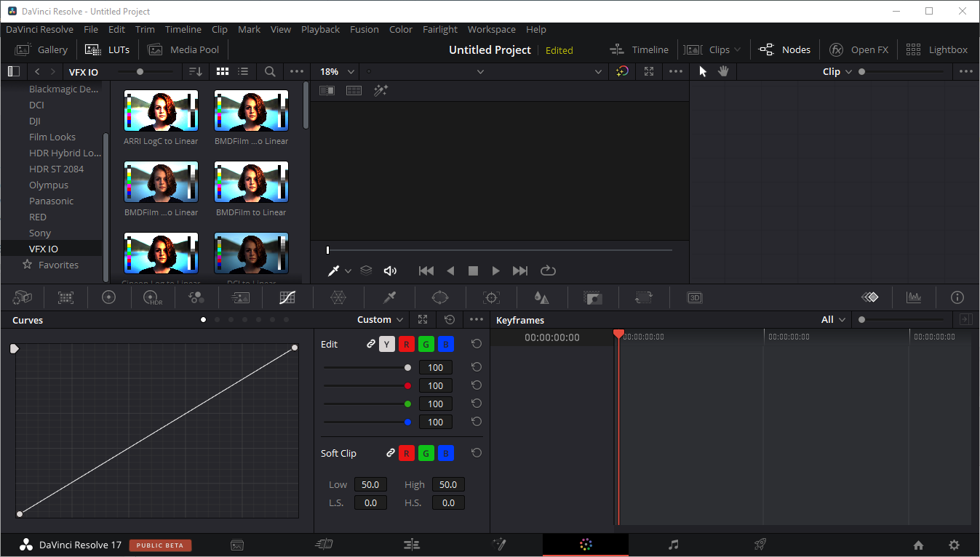The height and width of the screenshot is (557, 980).
Task: Show the Lightbox view
Action: [937, 49]
